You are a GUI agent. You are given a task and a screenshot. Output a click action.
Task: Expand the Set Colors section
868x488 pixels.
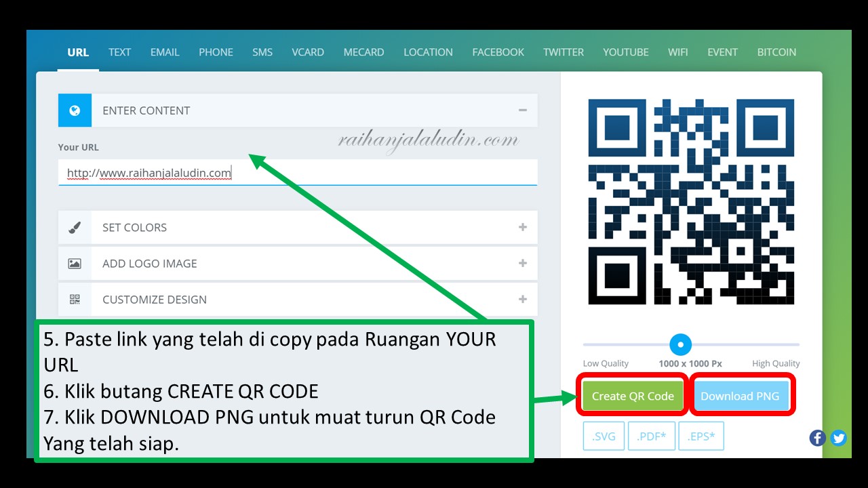coord(522,227)
